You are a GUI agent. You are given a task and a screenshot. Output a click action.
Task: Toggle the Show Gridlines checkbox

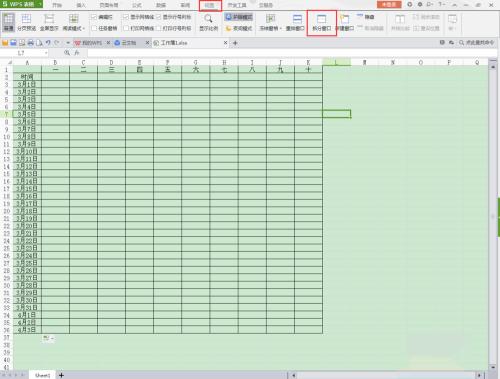126,17
